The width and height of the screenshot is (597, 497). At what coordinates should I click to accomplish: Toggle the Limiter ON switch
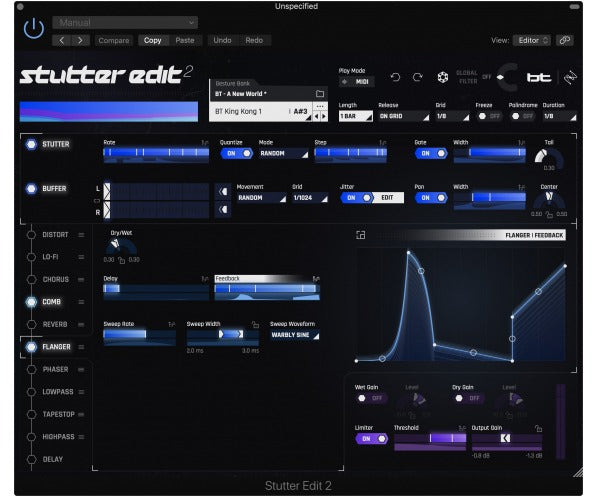371,439
